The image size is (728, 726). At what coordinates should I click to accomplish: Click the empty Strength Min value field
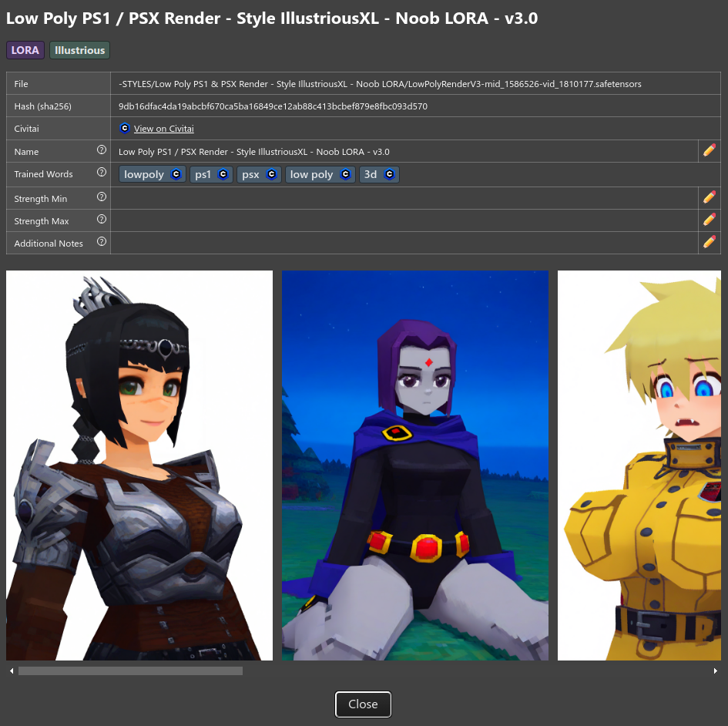(404, 198)
